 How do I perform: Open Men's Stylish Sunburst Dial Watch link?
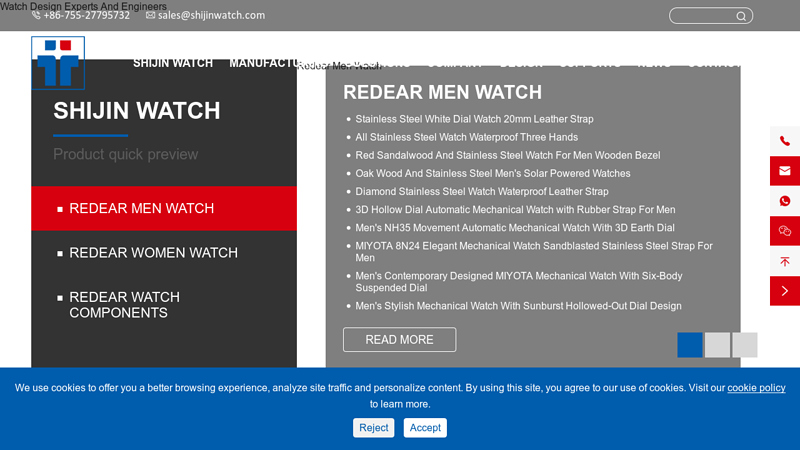(x=518, y=306)
